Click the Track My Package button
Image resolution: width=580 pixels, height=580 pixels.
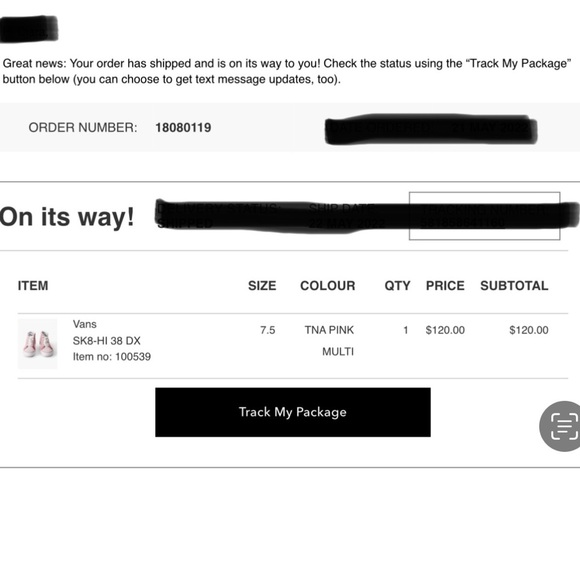point(293,412)
